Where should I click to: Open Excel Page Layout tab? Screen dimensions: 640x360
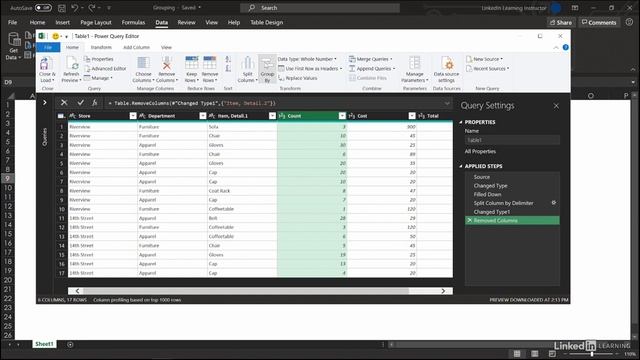tap(96, 22)
